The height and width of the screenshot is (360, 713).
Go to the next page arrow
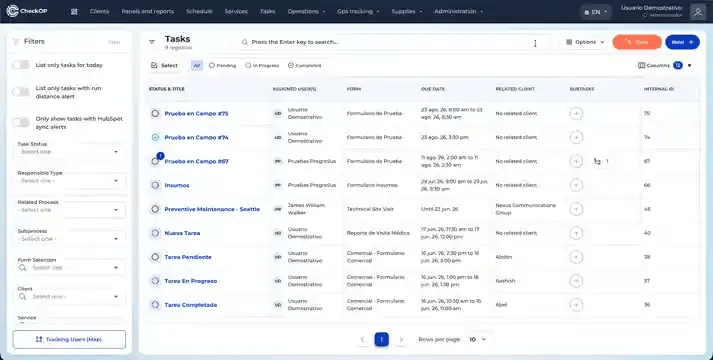[401, 340]
